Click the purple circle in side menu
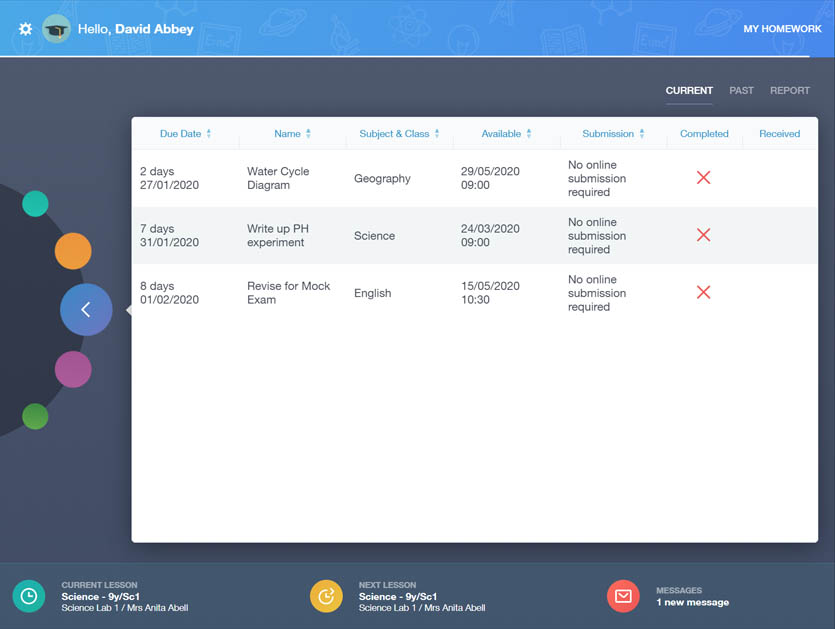This screenshot has width=835, height=629. (x=73, y=369)
